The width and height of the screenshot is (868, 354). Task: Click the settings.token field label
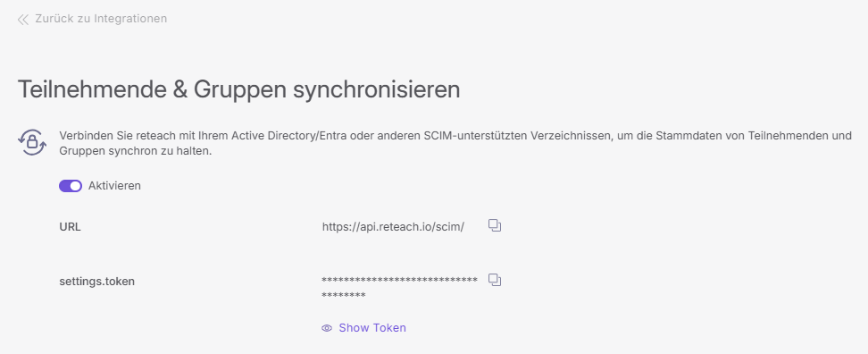96,282
